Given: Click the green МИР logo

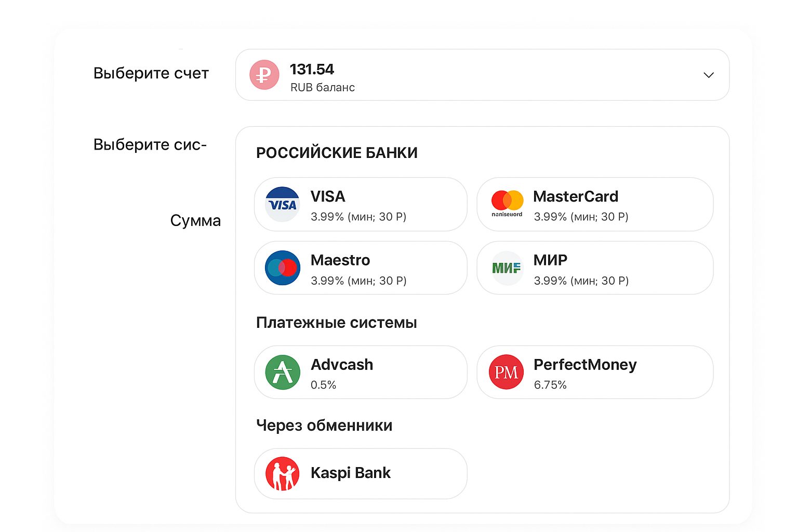Looking at the screenshot, I should tap(507, 268).
